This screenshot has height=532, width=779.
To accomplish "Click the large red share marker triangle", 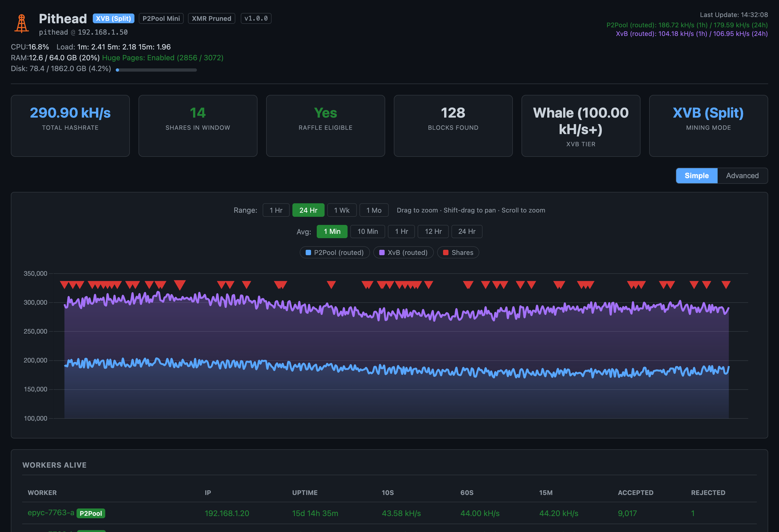I will coord(180,285).
